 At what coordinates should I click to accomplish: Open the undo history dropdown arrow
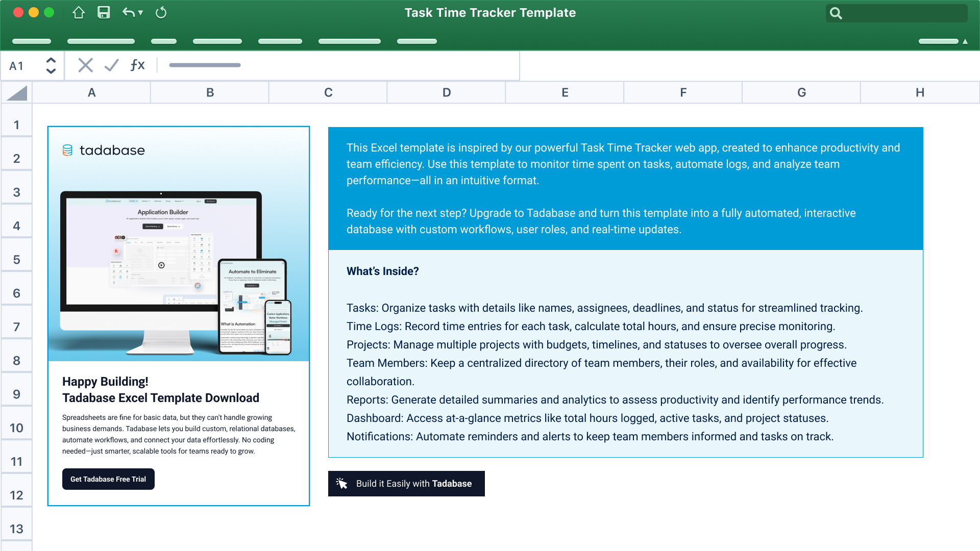coord(140,13)
